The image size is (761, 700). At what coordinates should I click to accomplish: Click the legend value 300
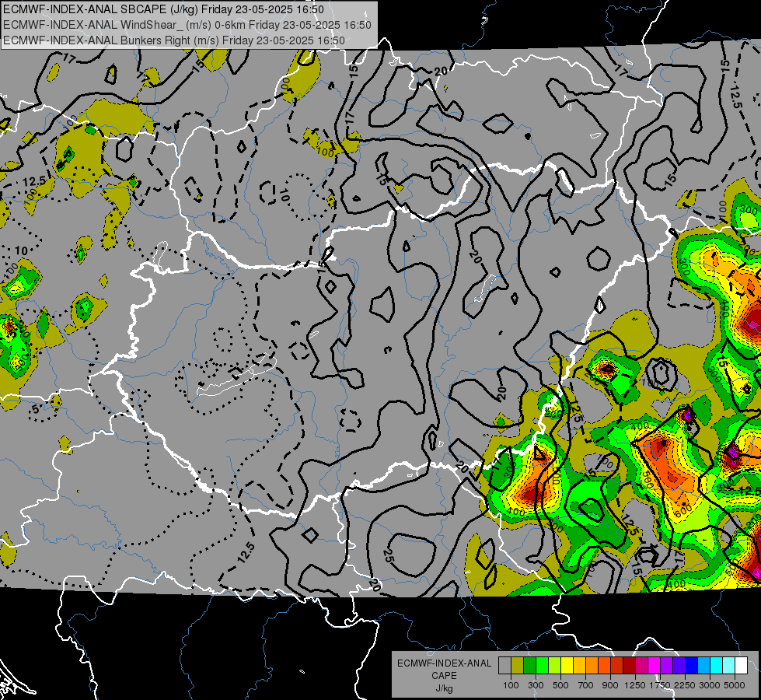point(536,685)
